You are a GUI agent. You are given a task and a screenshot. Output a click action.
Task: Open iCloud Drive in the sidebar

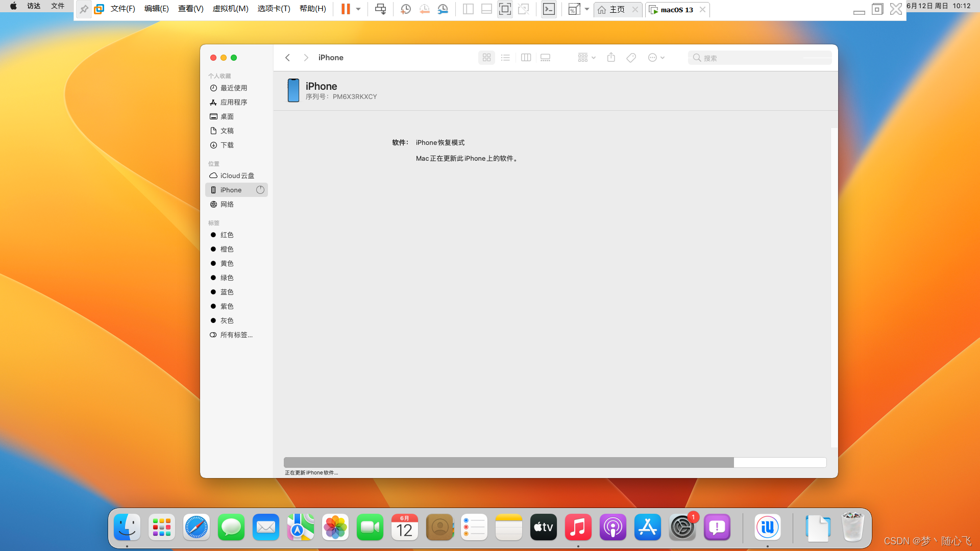pyautogui.click(x=236, y=176)
